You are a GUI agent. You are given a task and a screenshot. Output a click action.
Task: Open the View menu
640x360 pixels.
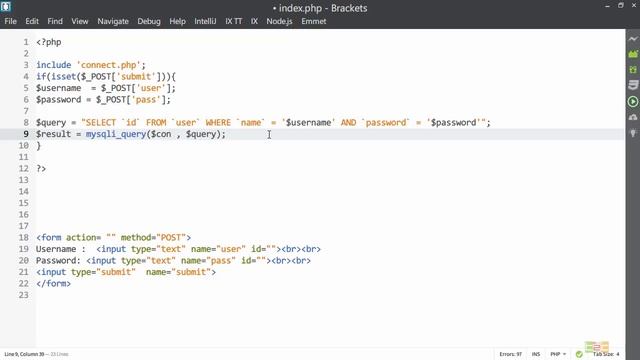[80, 21]
